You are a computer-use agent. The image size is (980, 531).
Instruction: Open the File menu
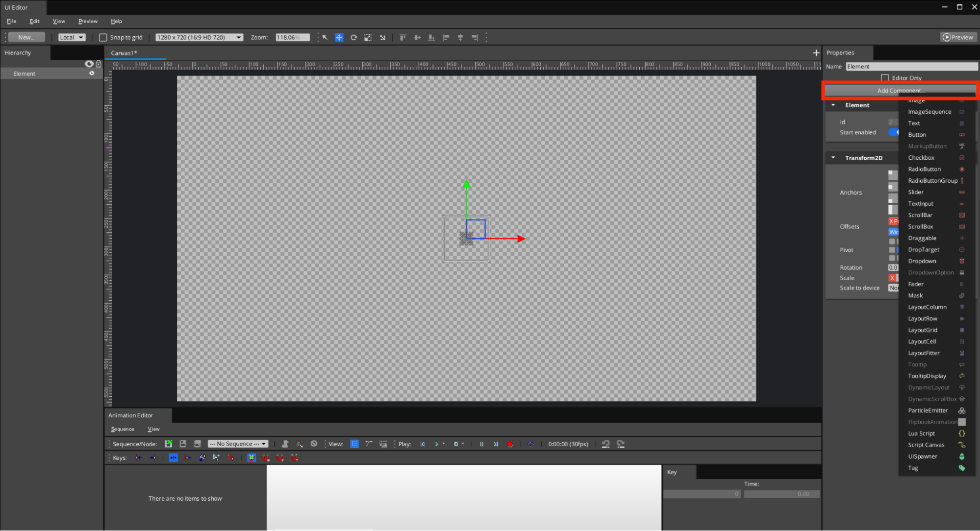pyautogui.click(x=12, y=21)
